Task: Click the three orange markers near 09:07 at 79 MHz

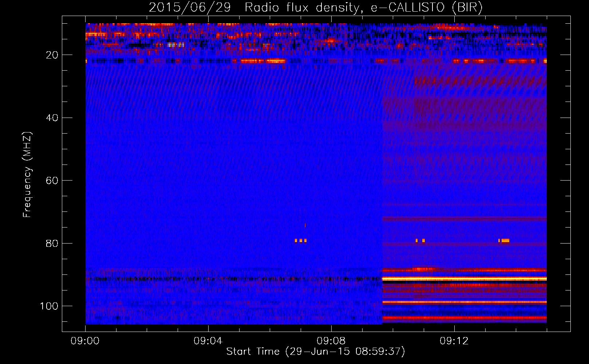Action: click(301, 241)
